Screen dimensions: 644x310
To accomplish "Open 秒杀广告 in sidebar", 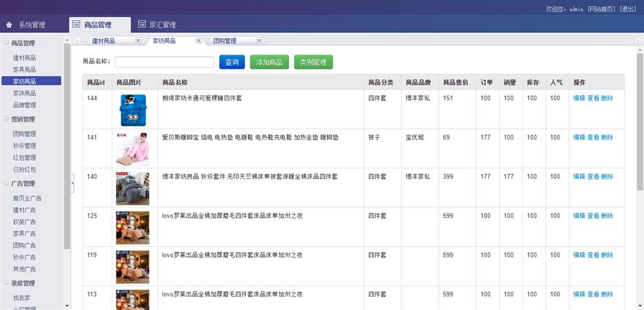I will [x=24, y=257].
